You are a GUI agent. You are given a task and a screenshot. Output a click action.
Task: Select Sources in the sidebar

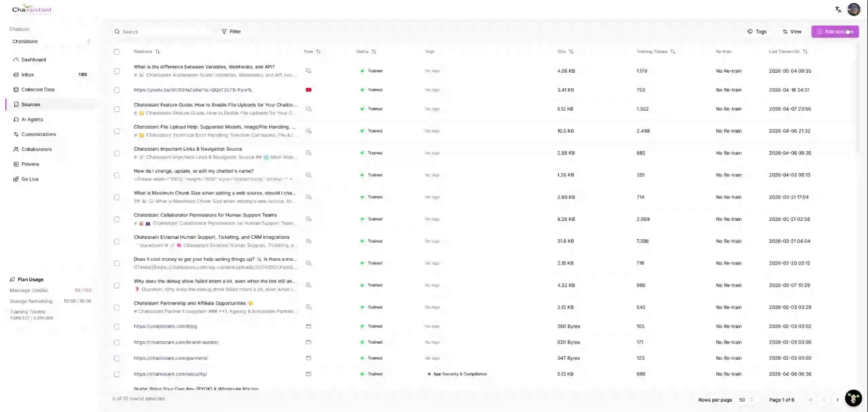click(52, 104)
